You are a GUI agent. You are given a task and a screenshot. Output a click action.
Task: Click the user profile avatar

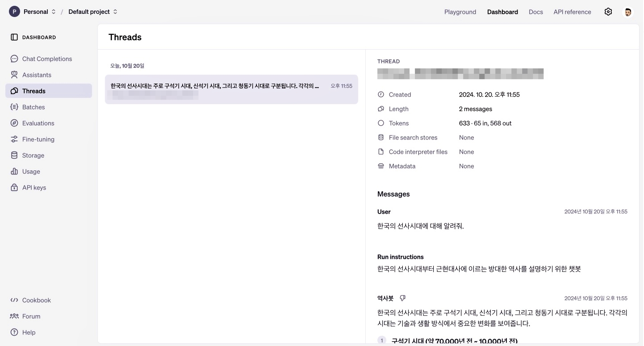[627, 12]
